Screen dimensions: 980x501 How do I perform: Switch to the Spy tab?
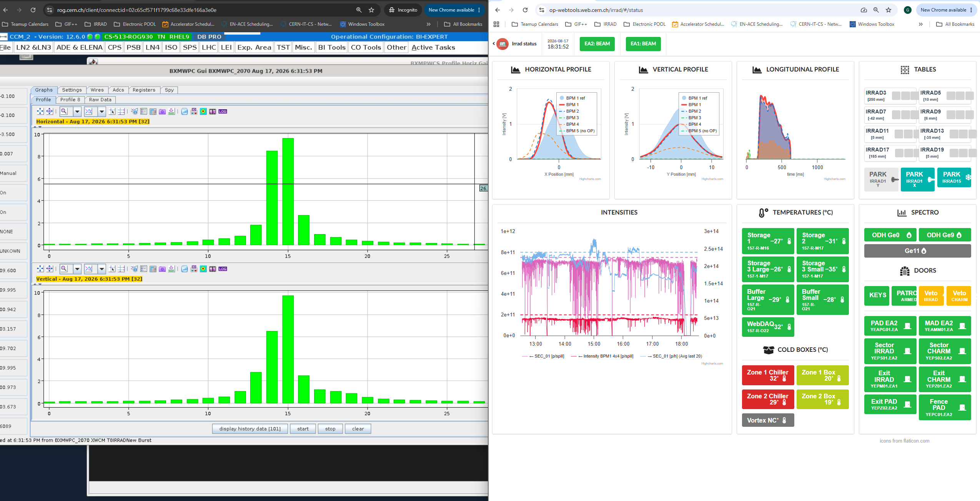click(169, 90)
